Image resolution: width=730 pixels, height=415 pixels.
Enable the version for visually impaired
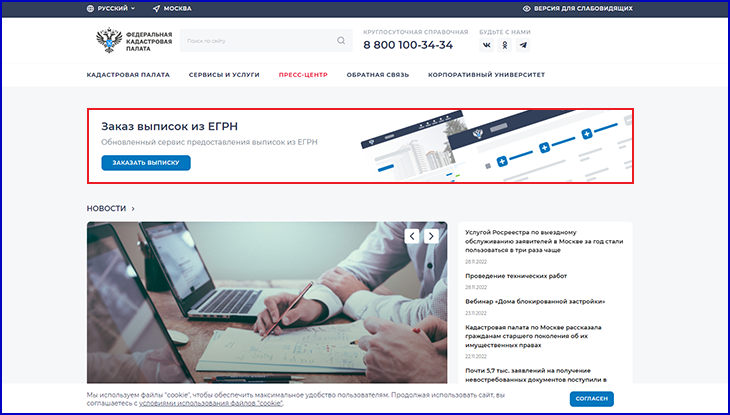tap(588, 8)
